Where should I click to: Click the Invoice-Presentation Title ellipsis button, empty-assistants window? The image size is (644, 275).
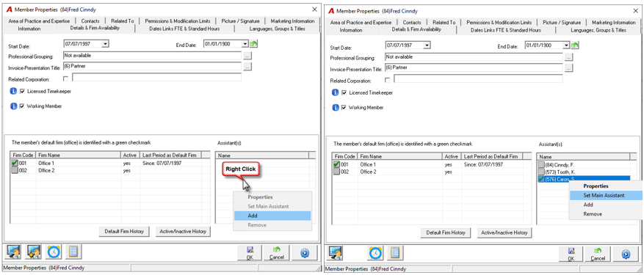pyautogui.click(x=247, y=67)
